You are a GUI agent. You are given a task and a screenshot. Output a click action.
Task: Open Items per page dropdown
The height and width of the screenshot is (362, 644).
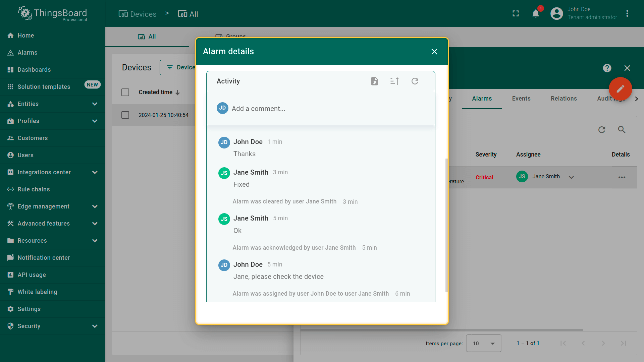coord(483,343)
